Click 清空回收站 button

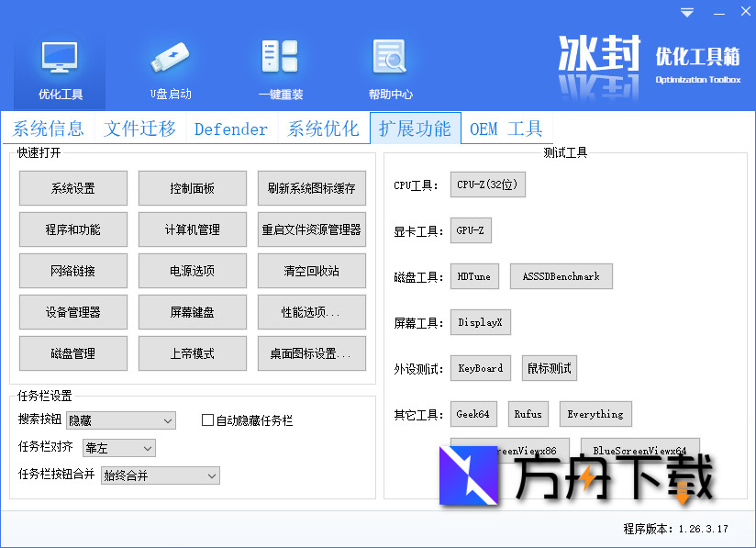pos(312,271)
